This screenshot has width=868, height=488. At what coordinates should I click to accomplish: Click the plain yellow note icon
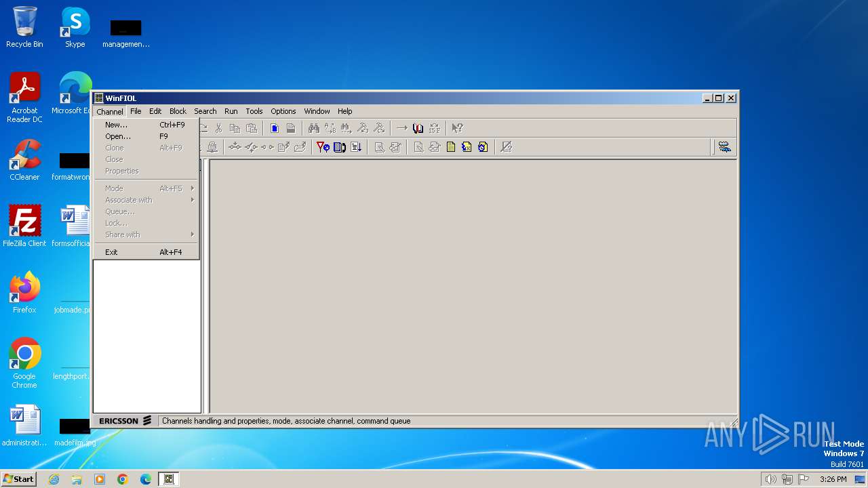(x=451, y=147)
